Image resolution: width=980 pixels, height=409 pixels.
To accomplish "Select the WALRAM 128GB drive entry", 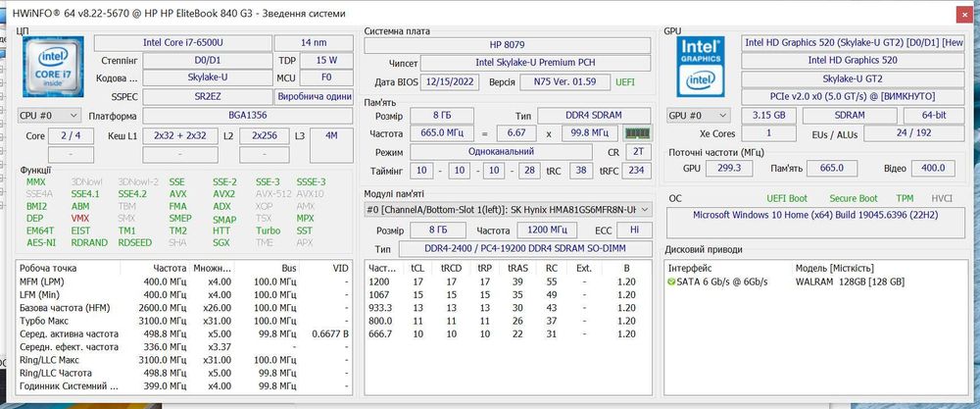I will point(814,282).
